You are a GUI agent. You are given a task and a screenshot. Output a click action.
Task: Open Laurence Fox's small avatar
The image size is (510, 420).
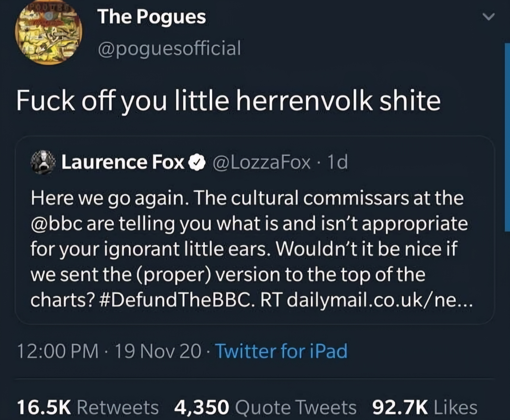43,162
